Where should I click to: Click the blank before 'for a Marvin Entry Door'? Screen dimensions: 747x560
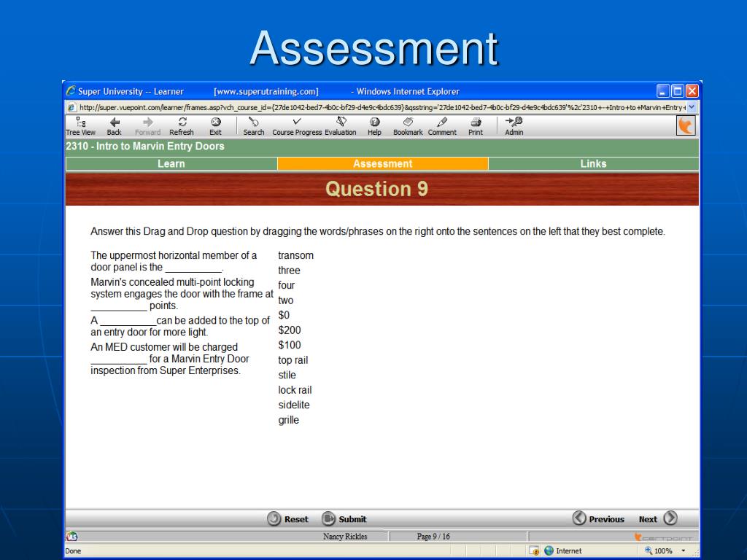click(119, 360)
